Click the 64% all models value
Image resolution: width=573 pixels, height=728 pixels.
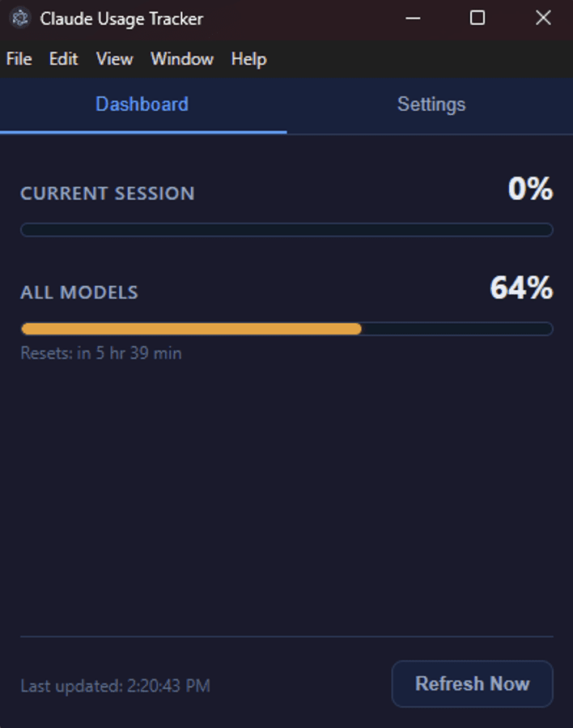click(520, 288)
